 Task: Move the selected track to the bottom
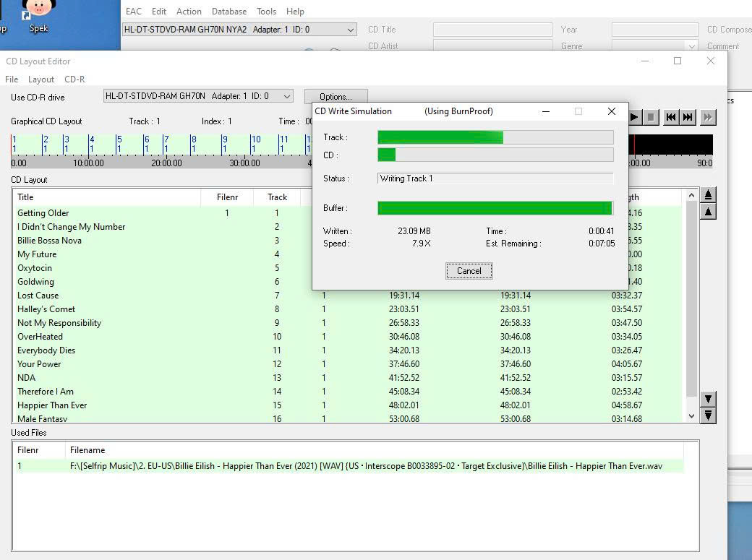tap(708, 415)
